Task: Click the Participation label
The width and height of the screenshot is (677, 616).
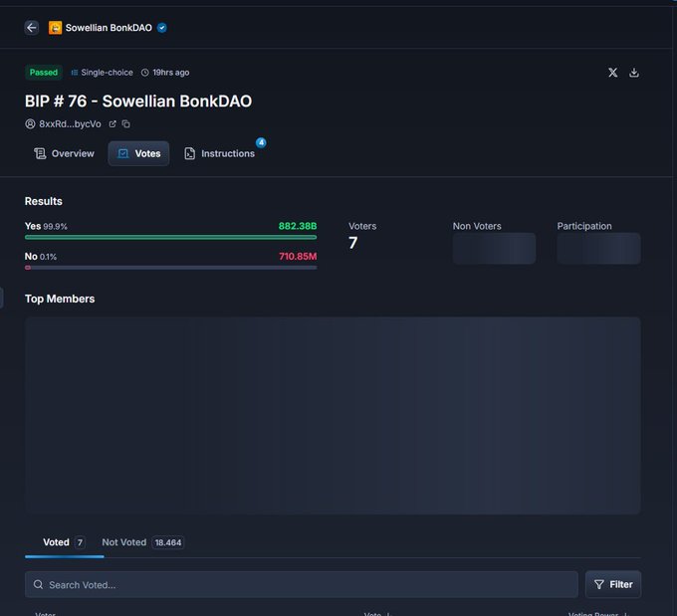Action: pos(584,226)
